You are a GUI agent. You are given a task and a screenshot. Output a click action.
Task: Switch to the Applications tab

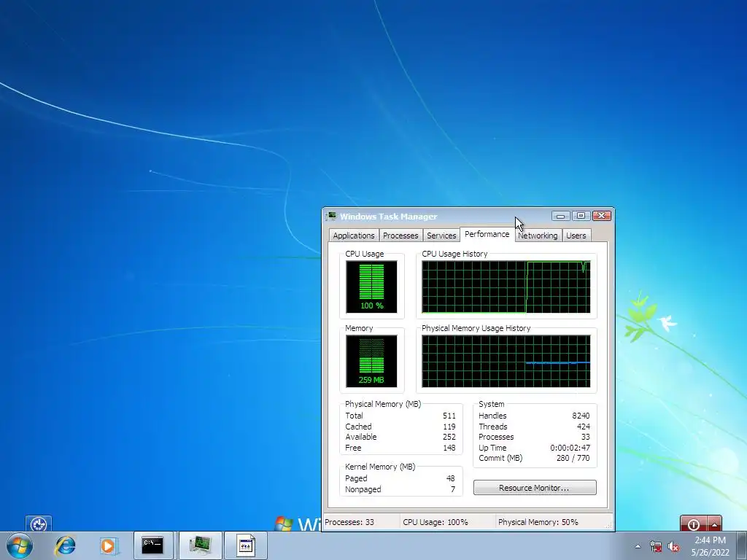tap(354, 236)
